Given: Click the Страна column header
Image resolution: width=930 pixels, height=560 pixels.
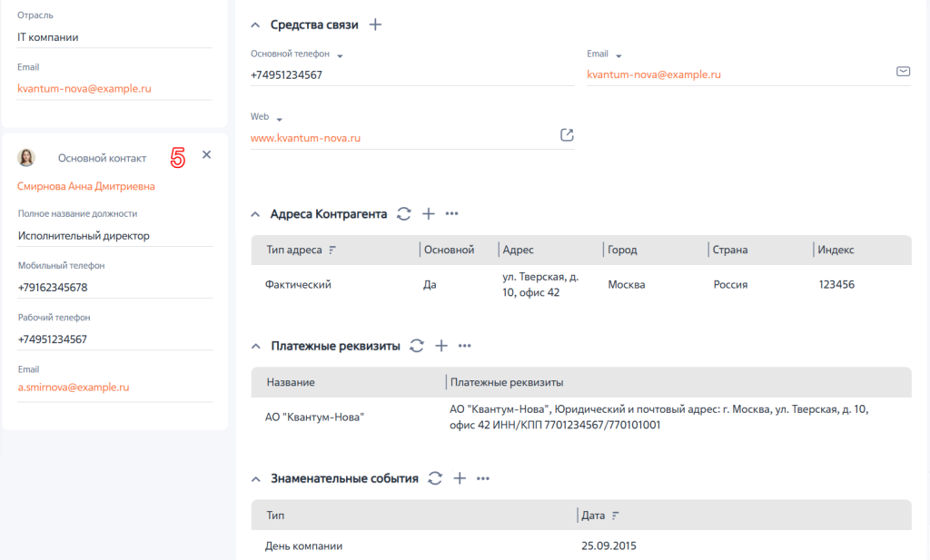Looking at the screenshot, I should [x=730, y=251].
